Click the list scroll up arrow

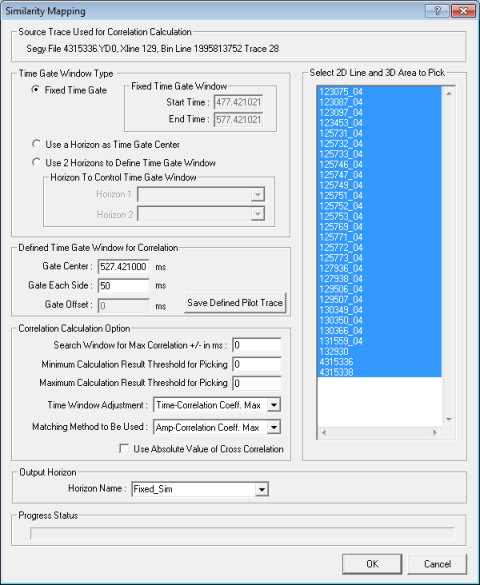(x=449, y=93)
